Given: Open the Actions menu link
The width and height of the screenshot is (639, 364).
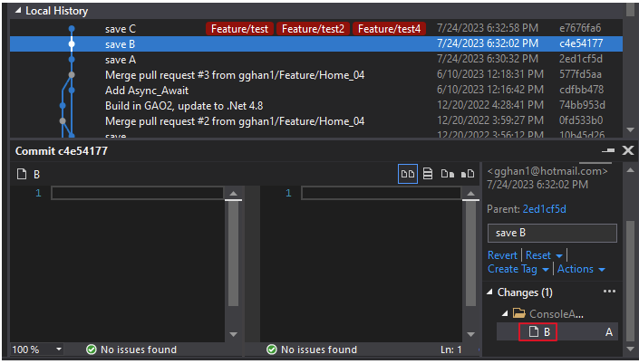Looking at the screenshot, I should [x=575, y=269].
